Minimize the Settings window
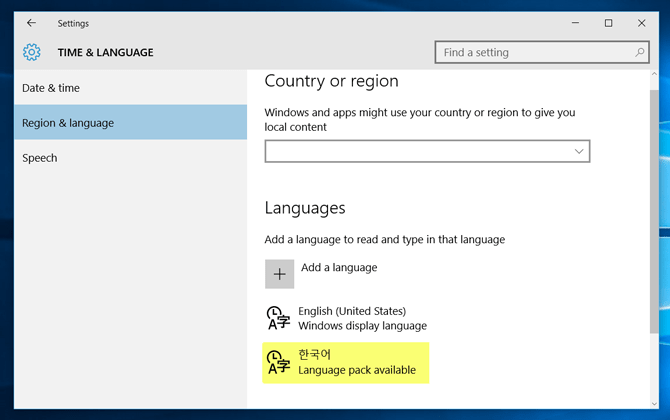The image size is (670, 420). 576,23
